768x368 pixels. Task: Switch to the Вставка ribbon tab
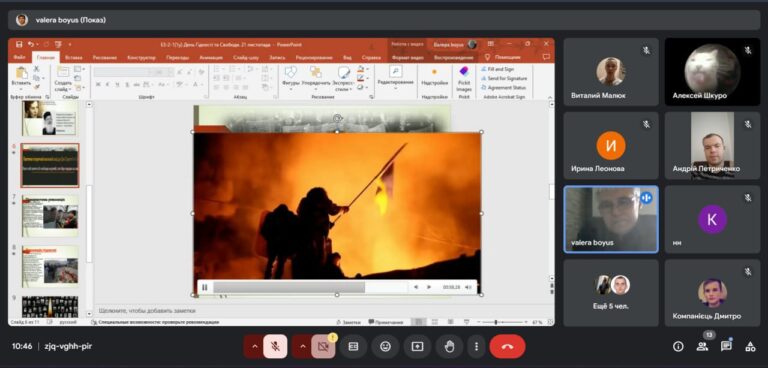pyautogui.click(x=73, y=57)
